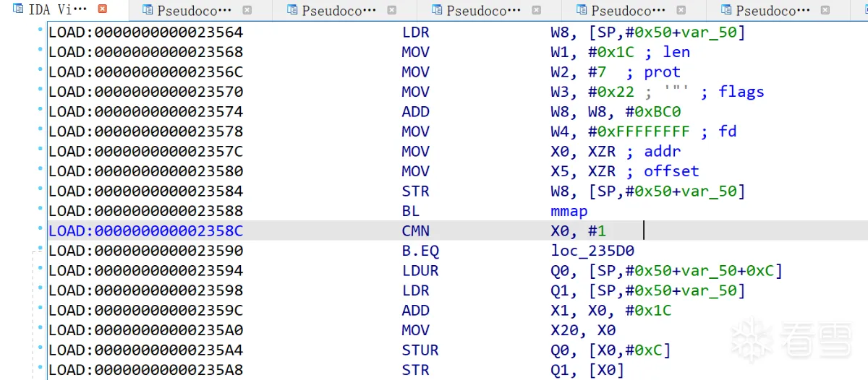Click the flags comment on W3 line
This screenshot has width=868, height=380.
(x=741, y=92)
